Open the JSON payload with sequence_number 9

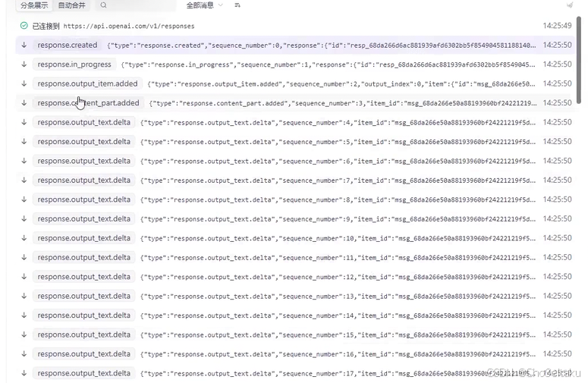point(338,219)
